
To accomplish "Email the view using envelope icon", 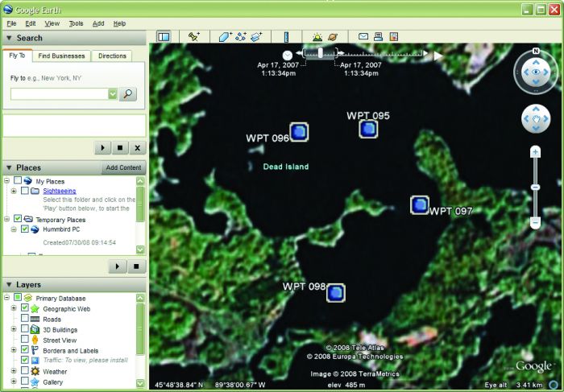I will [x=363, y=36].
